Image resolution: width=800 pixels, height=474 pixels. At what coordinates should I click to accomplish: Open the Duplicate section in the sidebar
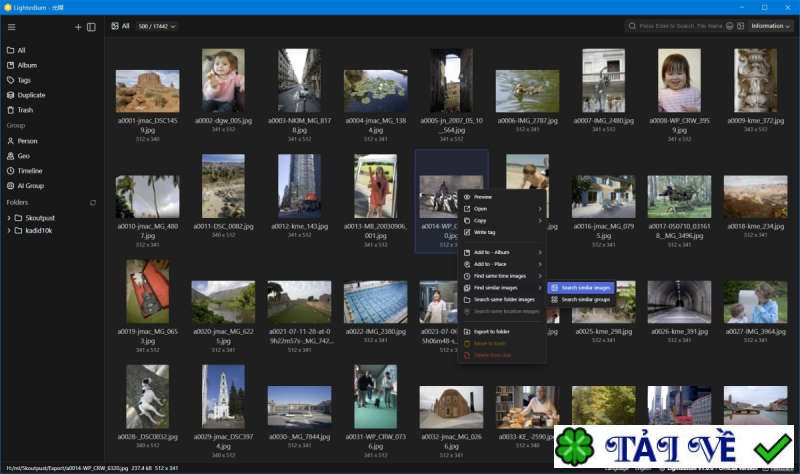point(31,95)
